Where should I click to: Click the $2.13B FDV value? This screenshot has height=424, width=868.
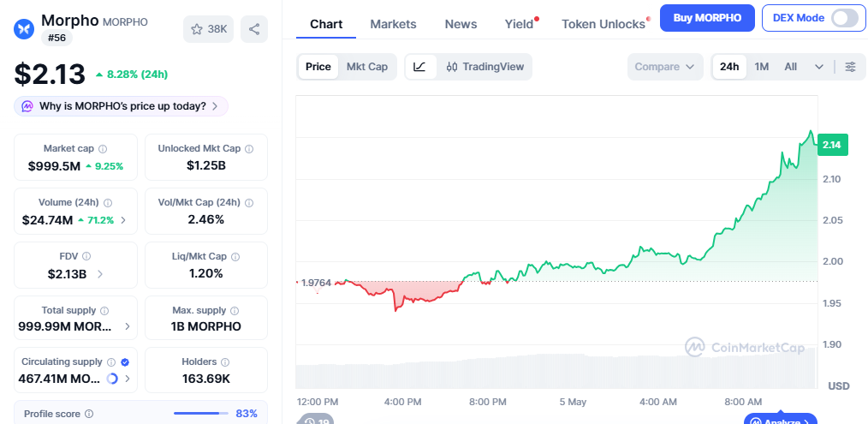pyautogui.click(x=67, y=274)
